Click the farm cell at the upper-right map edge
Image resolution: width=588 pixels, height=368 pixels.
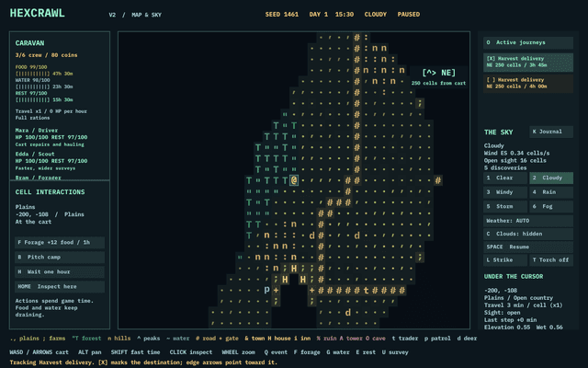point(420,103)
